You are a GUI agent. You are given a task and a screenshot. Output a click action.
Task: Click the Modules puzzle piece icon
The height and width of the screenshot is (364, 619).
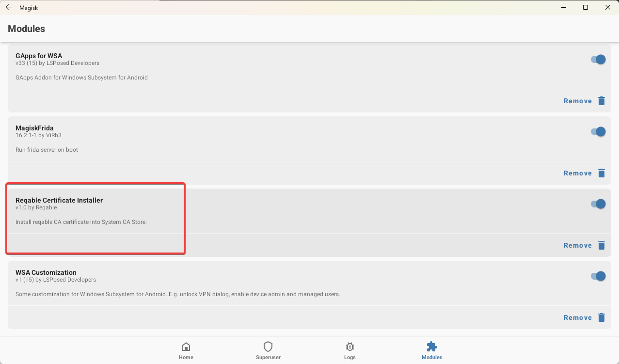coord(432,347)
